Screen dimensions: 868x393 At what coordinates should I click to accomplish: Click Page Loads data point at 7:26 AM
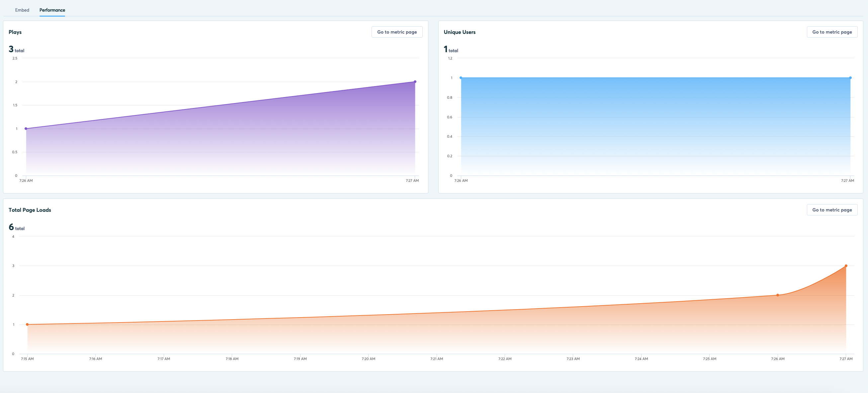(778, 295)
